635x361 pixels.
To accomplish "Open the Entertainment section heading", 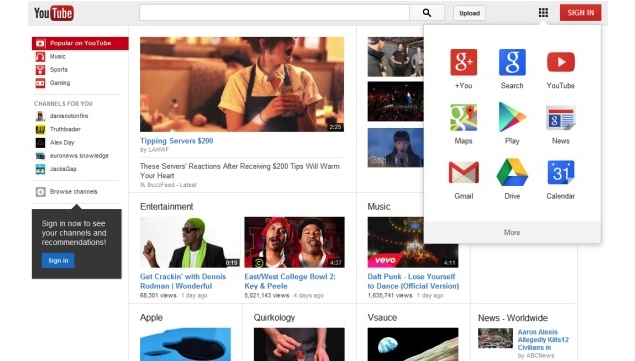I will (x=166, y=207).
